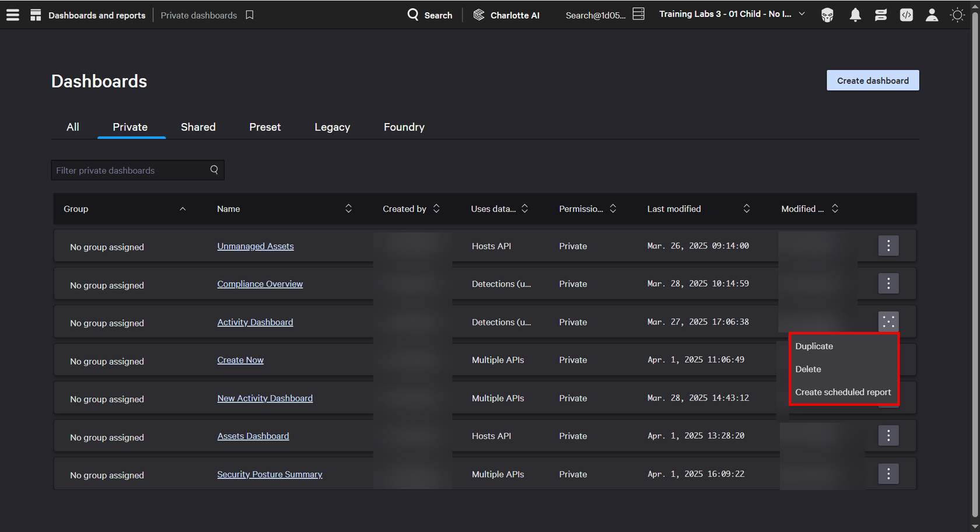Viewport: 980px width, 532px height.
Task: Click the Falcon skull icon in header
Action: 827,15
